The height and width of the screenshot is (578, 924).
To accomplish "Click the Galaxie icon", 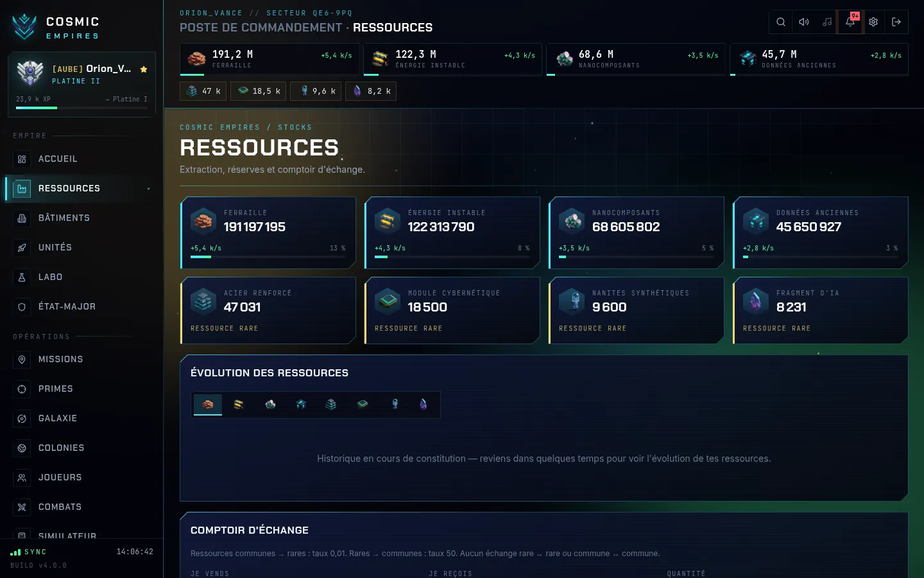I will pyautogui.click(x=22, y=419).
